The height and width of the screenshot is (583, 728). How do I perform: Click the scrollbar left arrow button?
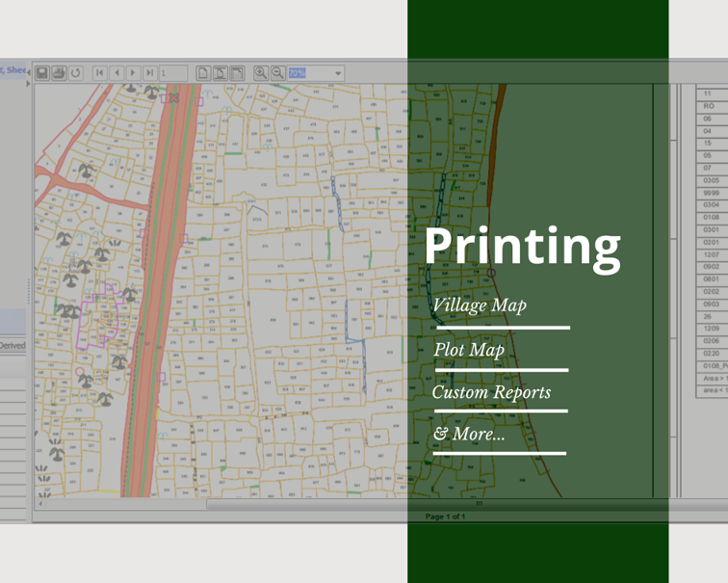click(40, 504)
